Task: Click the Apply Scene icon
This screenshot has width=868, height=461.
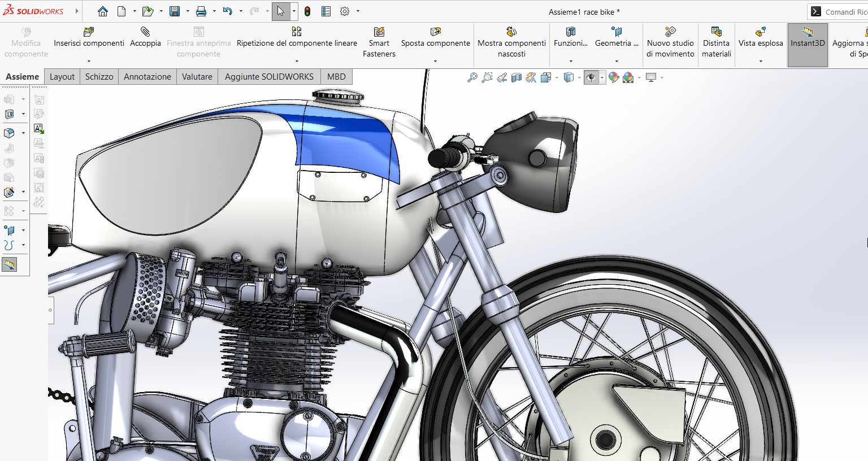Action: (628, 77)
